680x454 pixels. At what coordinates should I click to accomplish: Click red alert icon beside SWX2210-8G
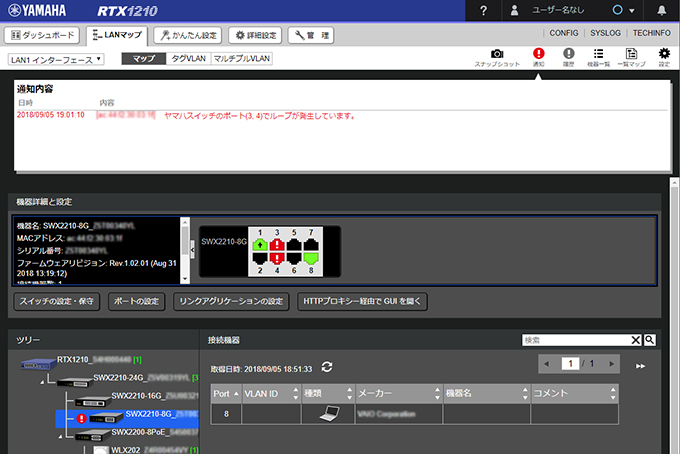pyautogui.click(x=81, y=418)
